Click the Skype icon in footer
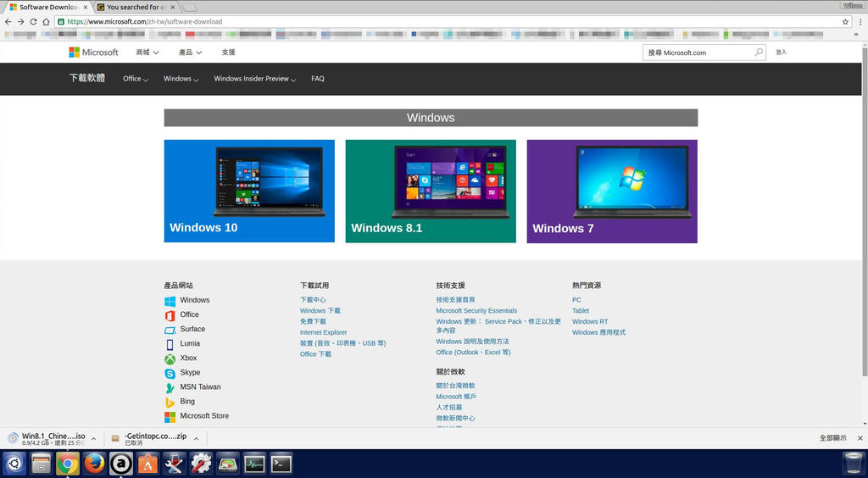Image resolution: width=868 pixels, height=478 pixels. click(x=170, y=374)
